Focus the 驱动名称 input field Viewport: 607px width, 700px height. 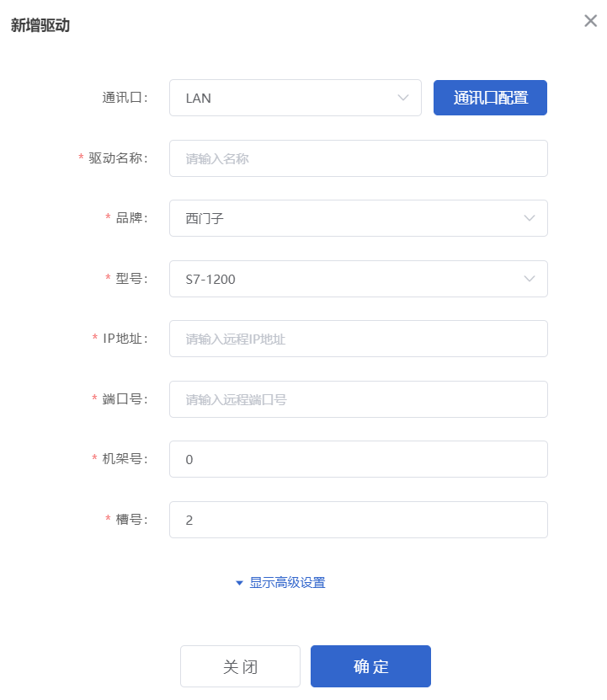click(x=359, y=158)
